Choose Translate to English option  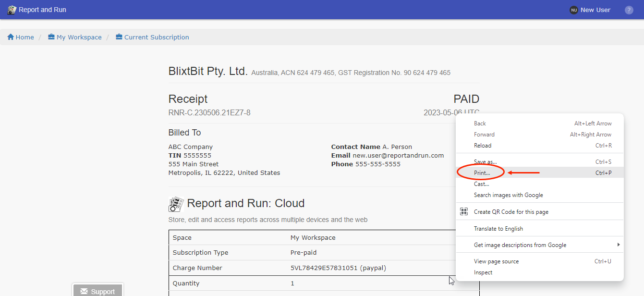[x=498, y=229]
